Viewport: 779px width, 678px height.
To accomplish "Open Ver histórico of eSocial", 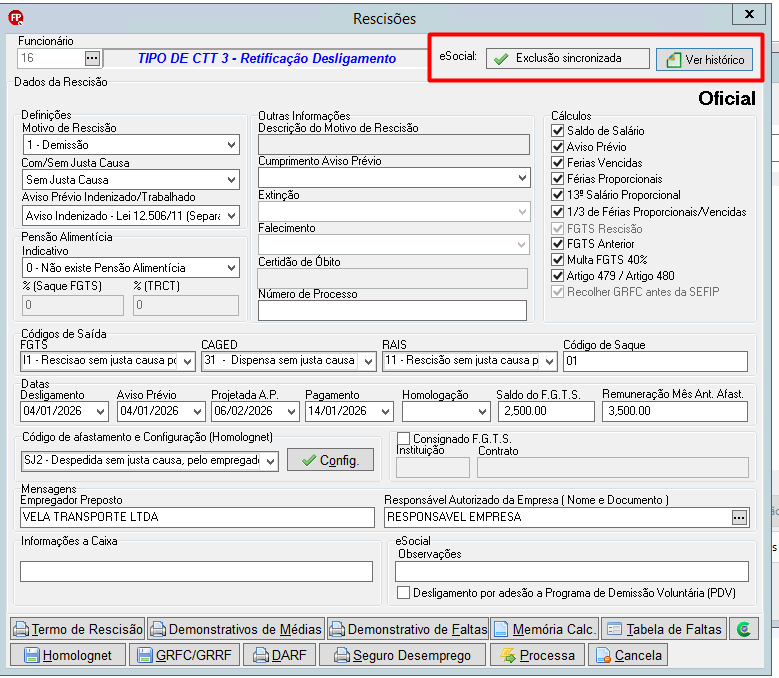I will point(704,60).
